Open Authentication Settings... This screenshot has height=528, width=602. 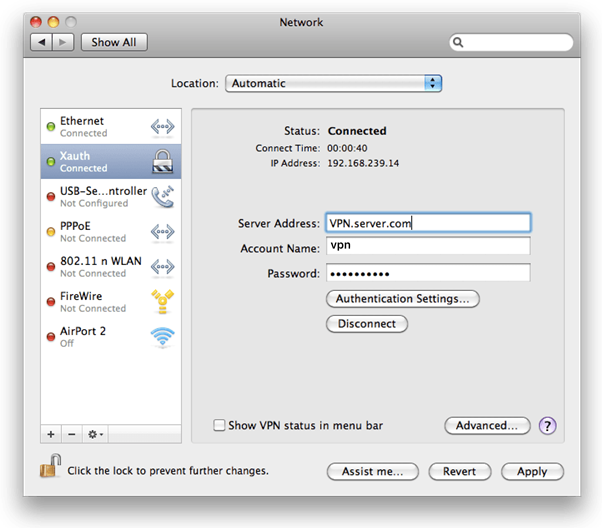[403, 299]
